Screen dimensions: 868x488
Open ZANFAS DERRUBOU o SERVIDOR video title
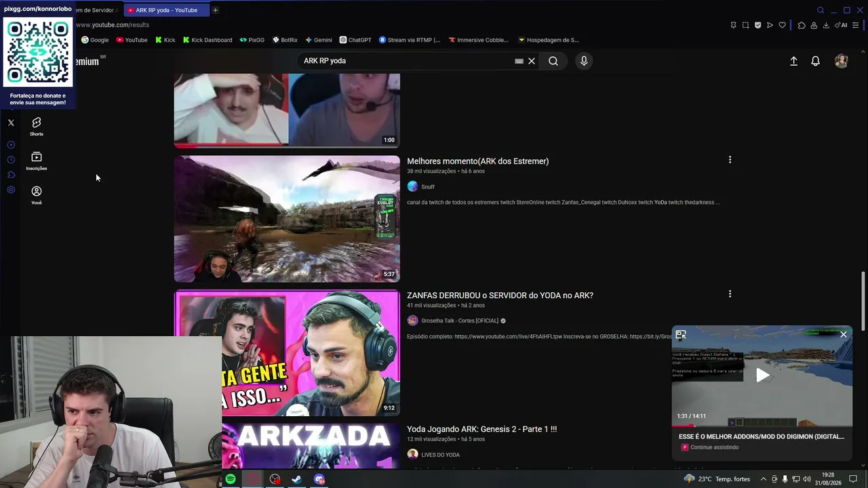click(x=500, y=296)
